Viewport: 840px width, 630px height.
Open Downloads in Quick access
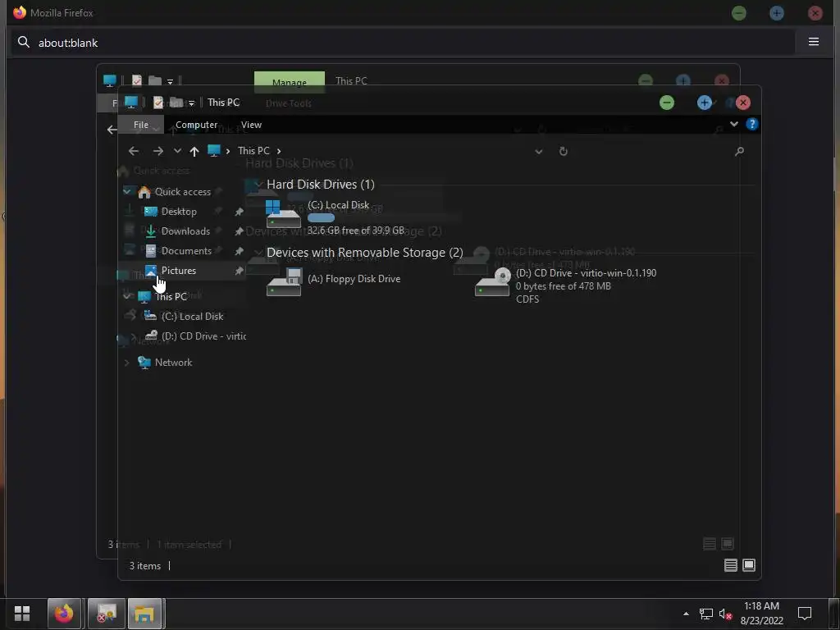pyautogui.click(x=185, y=231)
